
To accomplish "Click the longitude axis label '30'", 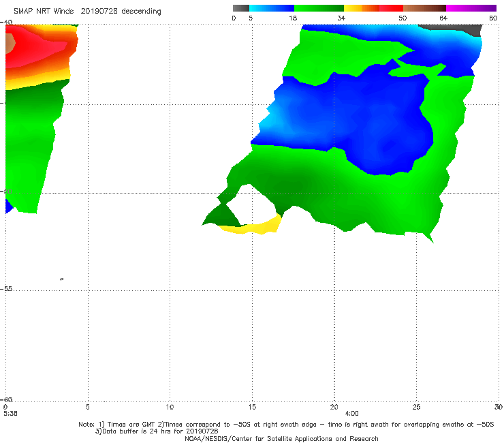I will (499, 408).
